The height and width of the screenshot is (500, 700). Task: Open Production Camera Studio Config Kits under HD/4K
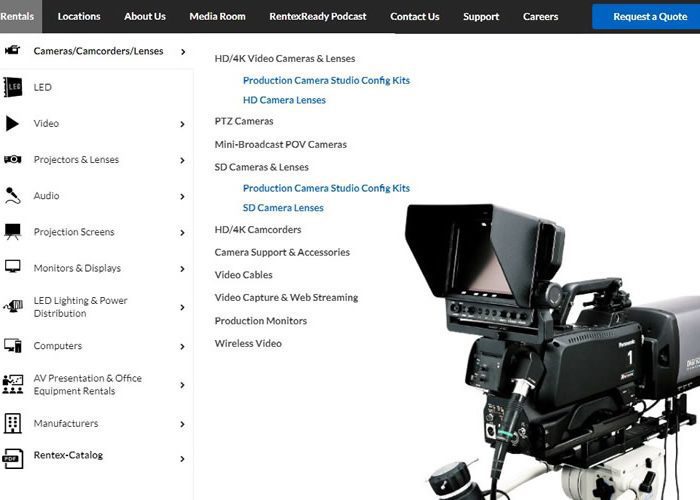(x=326, y=80)
